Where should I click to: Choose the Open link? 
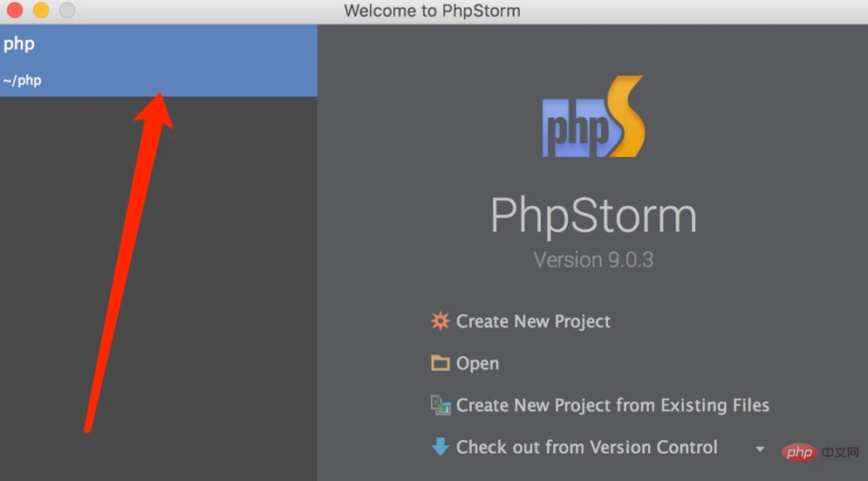[477, 363]
